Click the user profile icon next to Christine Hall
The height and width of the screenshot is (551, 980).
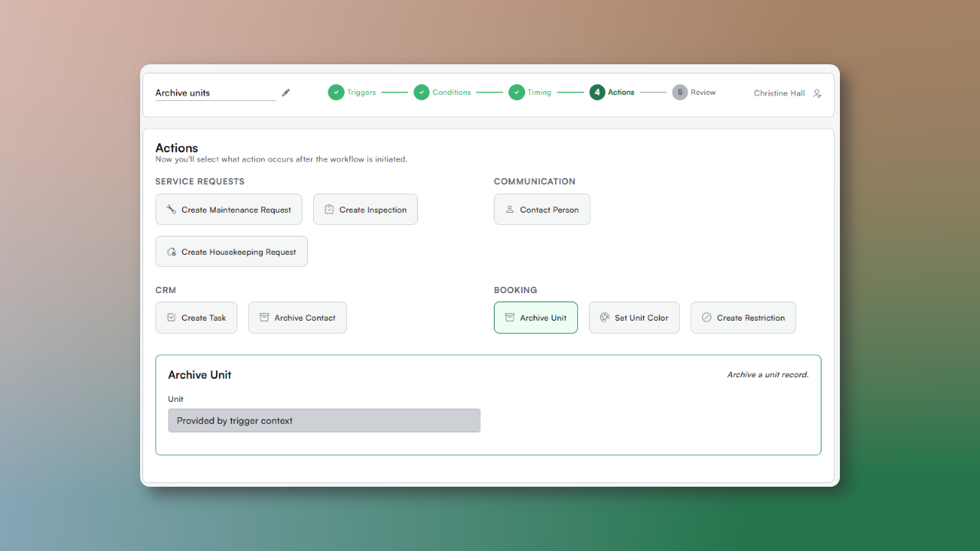click(x=817, y=93)
